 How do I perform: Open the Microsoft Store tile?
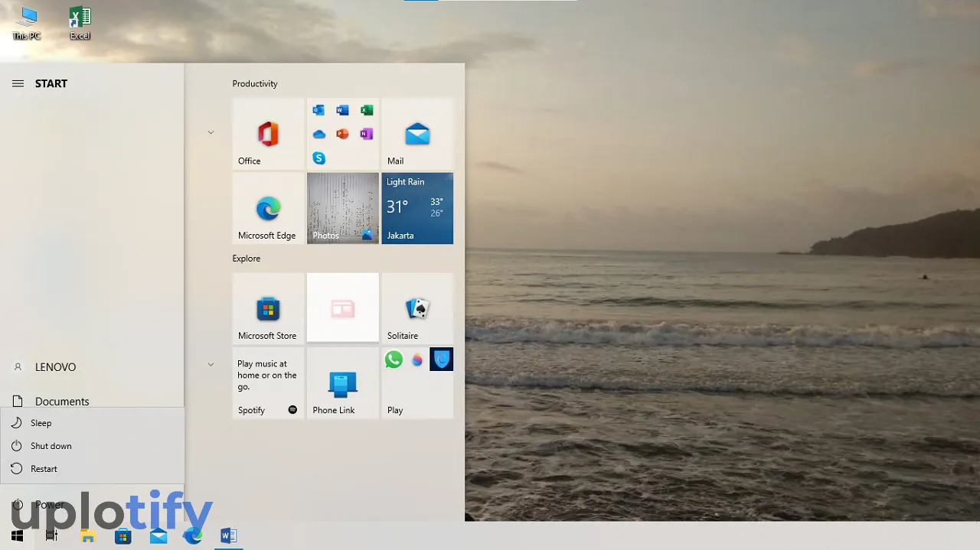(x=268, y=308)
